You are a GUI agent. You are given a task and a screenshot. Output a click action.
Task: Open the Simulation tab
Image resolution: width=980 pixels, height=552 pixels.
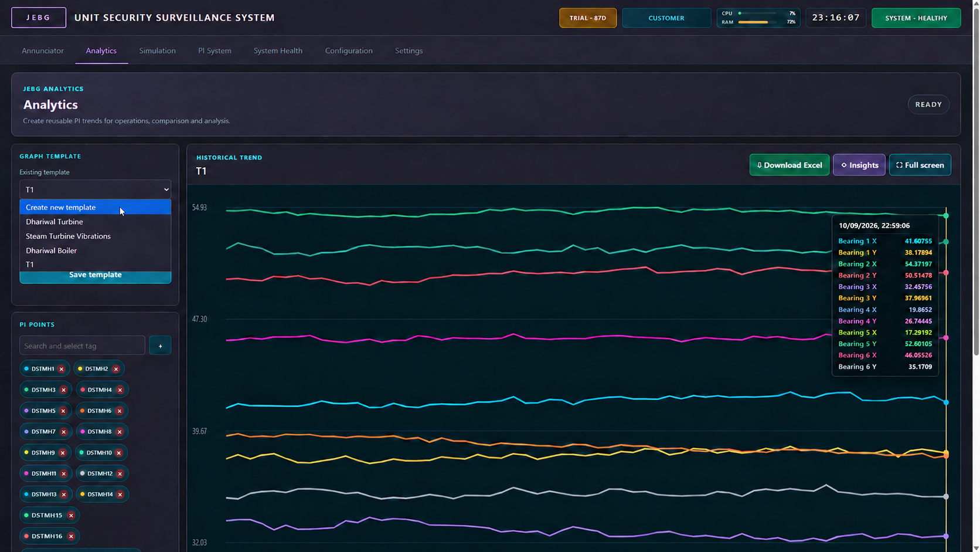pos(158,50)
